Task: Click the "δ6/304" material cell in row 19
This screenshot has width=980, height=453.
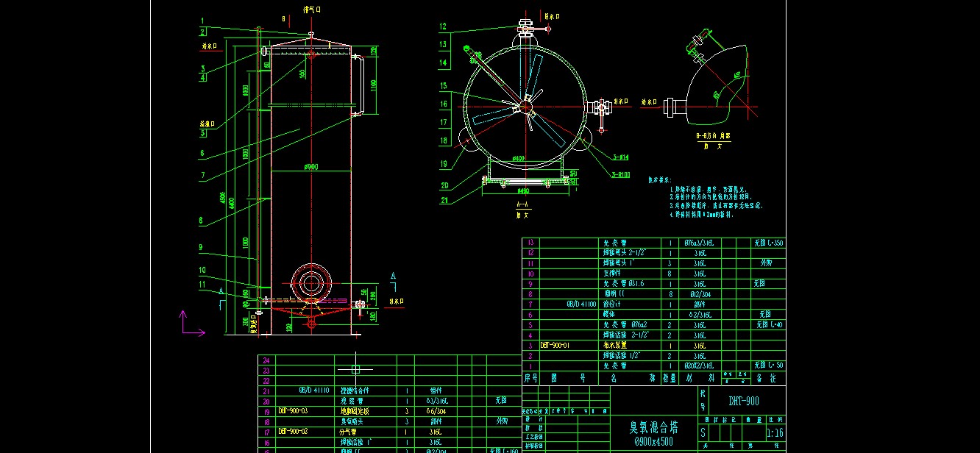Action: pyautogui.click(x=438, y=411)
